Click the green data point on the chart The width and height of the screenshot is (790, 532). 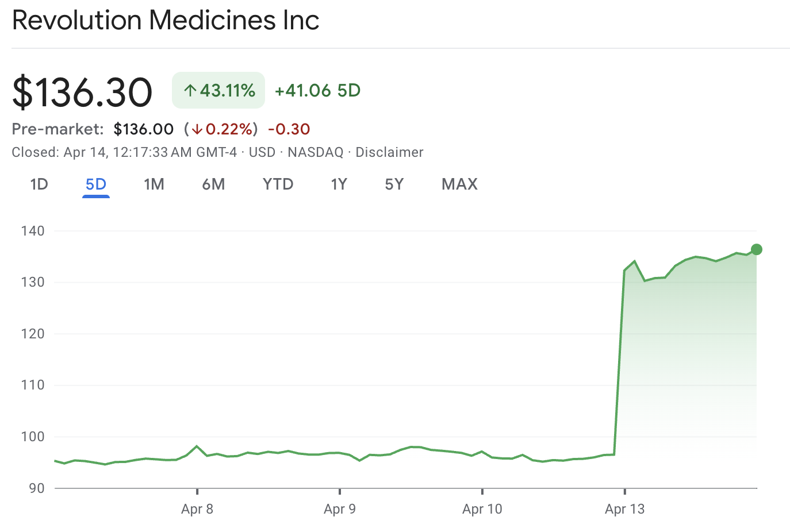757,249
